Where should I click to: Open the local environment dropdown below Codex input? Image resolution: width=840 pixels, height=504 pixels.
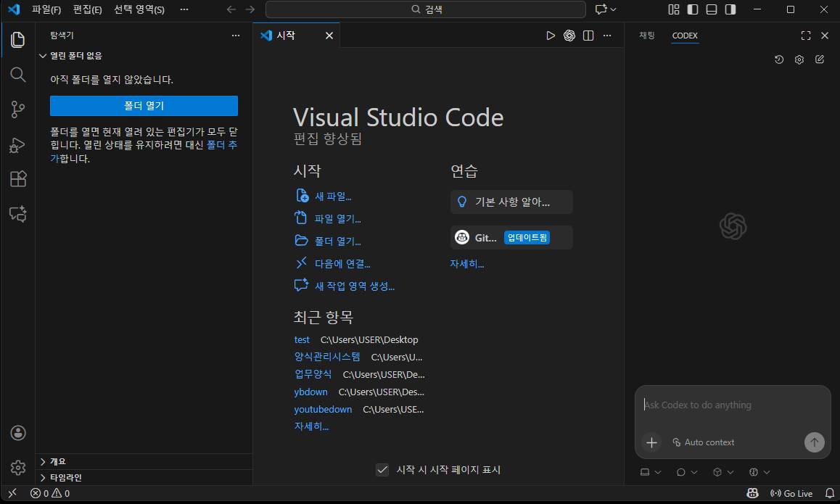coord(651,472)
